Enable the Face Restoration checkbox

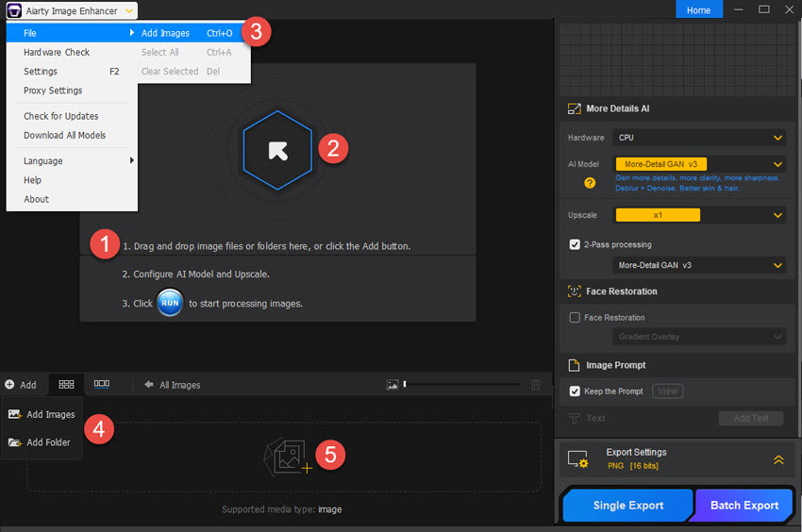(575, 318)
